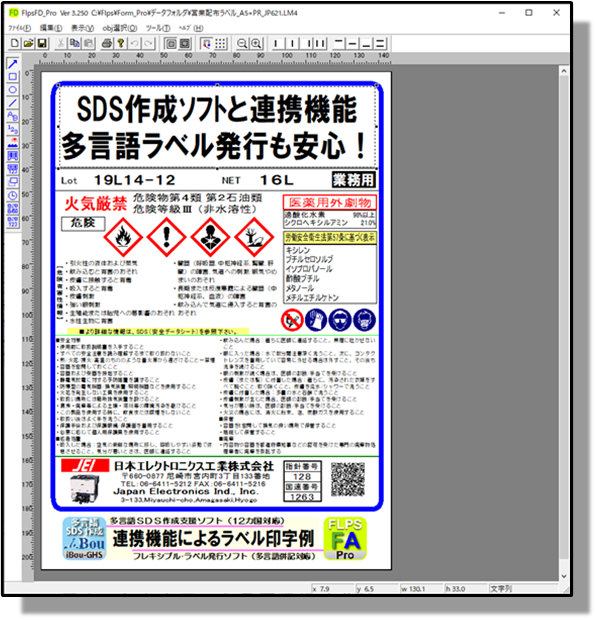
Task: Select the NET value 16L
Action: click(x=277, y=180)
